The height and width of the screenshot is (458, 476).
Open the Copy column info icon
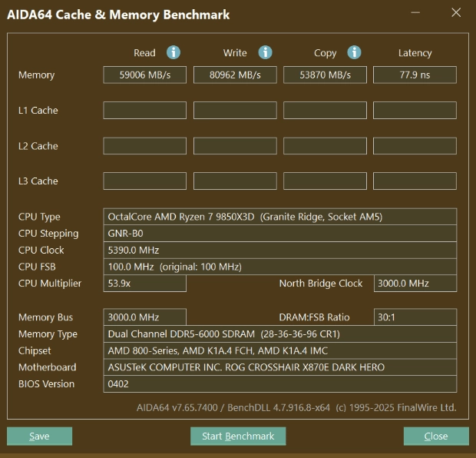[x=354, y=52]
